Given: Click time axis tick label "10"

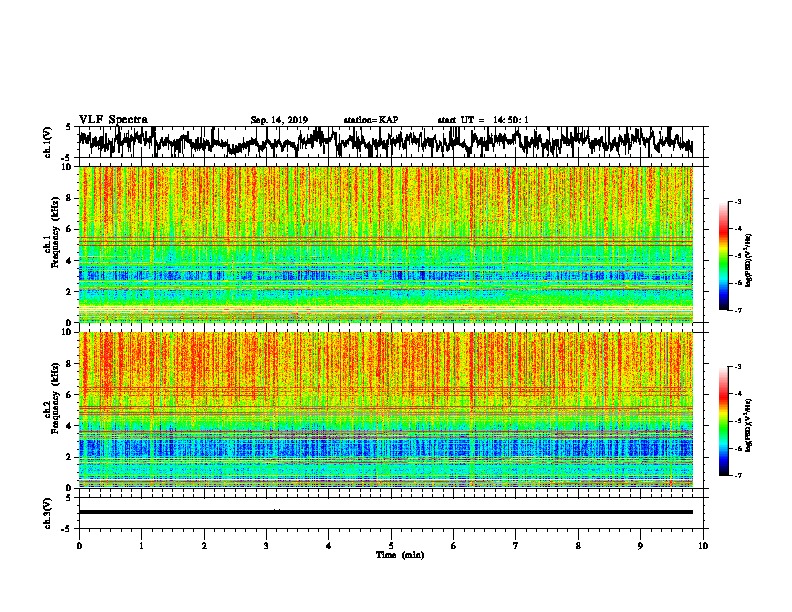Looking at the screenshot, I should coord(703,546).
